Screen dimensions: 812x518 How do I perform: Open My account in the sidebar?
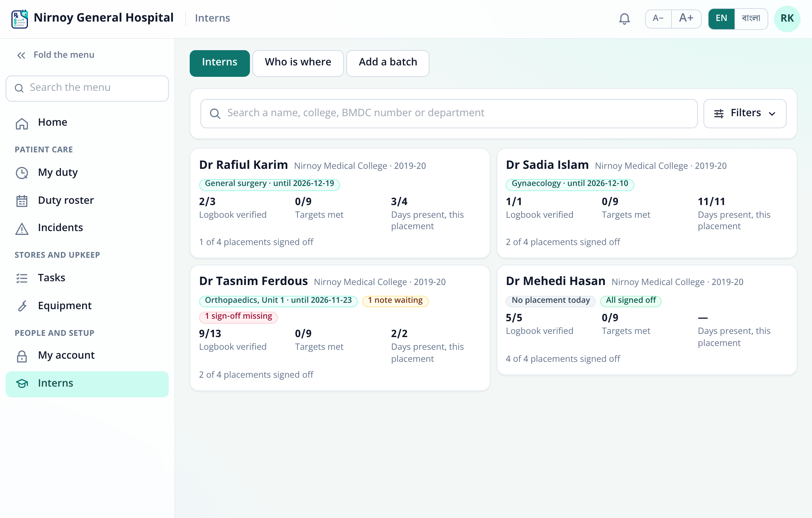[x=87, y=355]
